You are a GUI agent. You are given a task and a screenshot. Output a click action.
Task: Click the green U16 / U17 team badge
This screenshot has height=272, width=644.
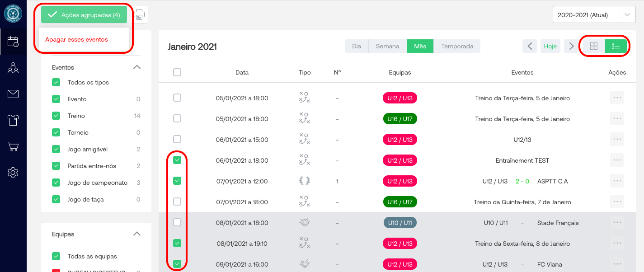[x=400, y=119]
